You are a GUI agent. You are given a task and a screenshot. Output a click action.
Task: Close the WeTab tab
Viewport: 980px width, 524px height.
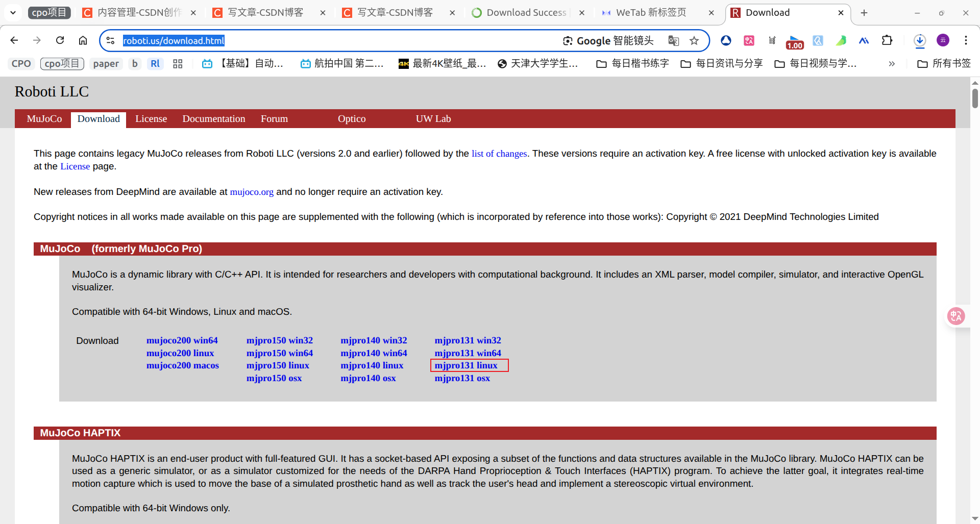711,13
